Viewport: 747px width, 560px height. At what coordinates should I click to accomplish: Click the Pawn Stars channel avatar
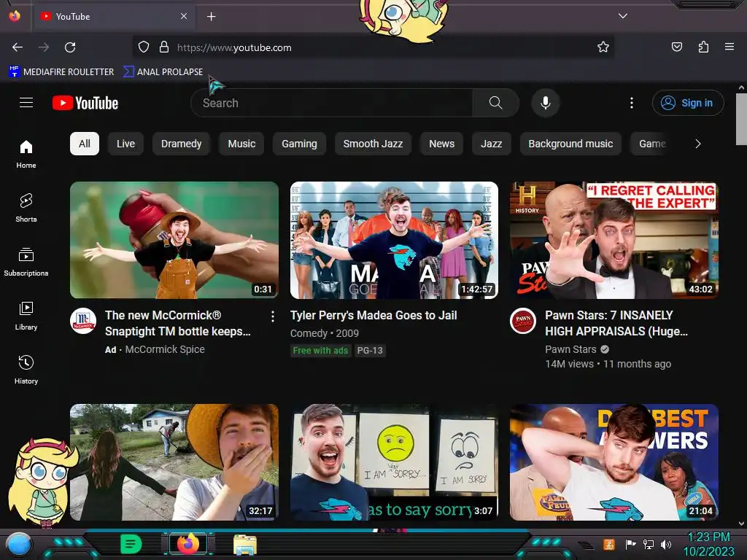(x=523, y=321)
